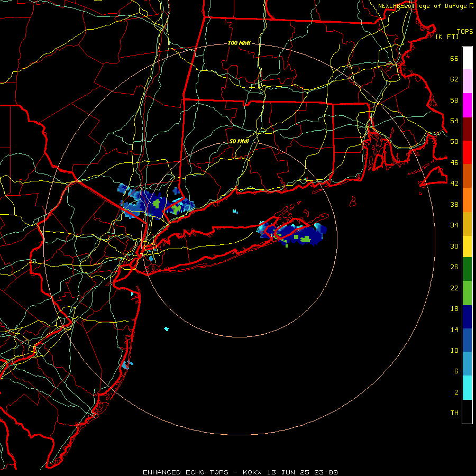Click the "42" scale label
Screen dimensions: 476x476
(454, 184)
